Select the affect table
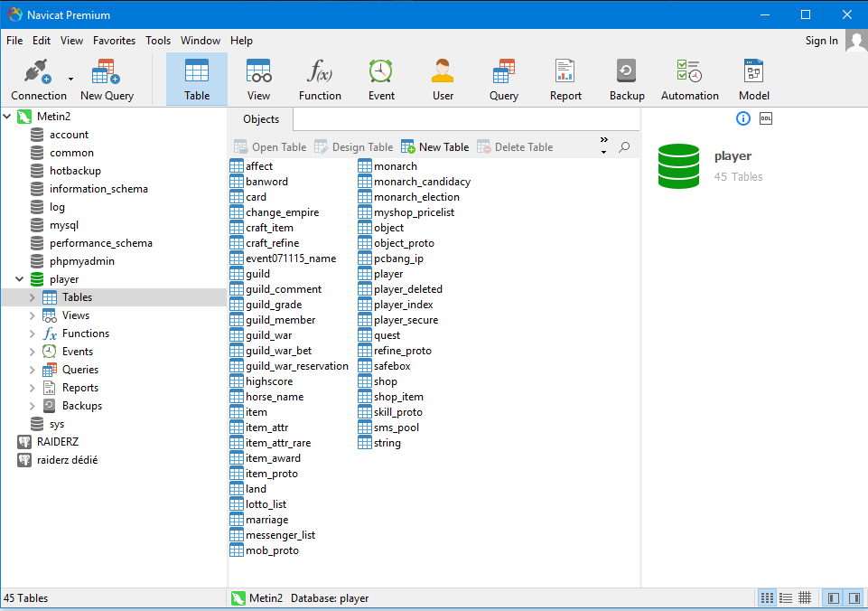This screenshot has width=868, height=611. coord(259,166)
